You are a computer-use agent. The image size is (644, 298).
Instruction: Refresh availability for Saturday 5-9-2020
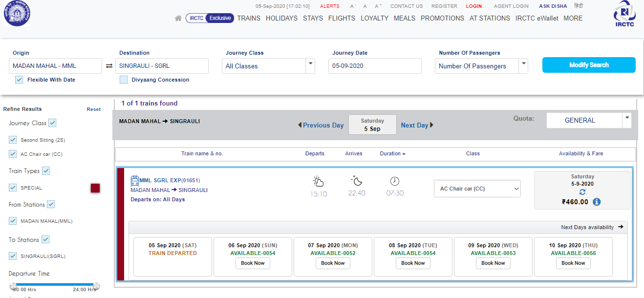582,192
